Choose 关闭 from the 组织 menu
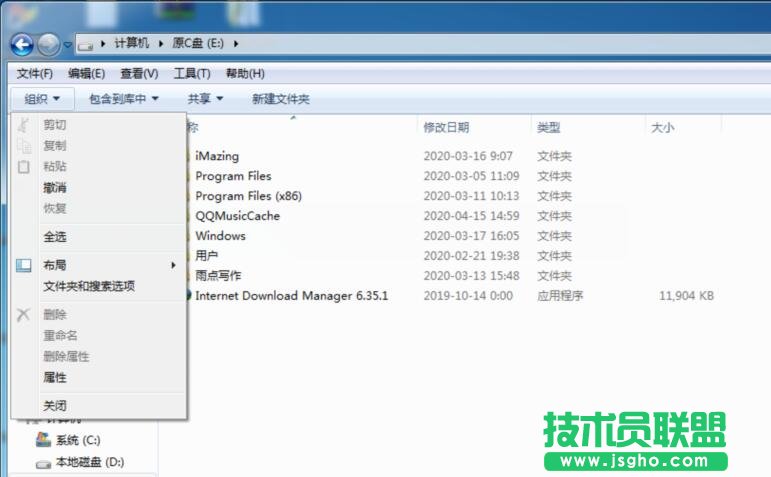771x477 pixels. [112, 406]
